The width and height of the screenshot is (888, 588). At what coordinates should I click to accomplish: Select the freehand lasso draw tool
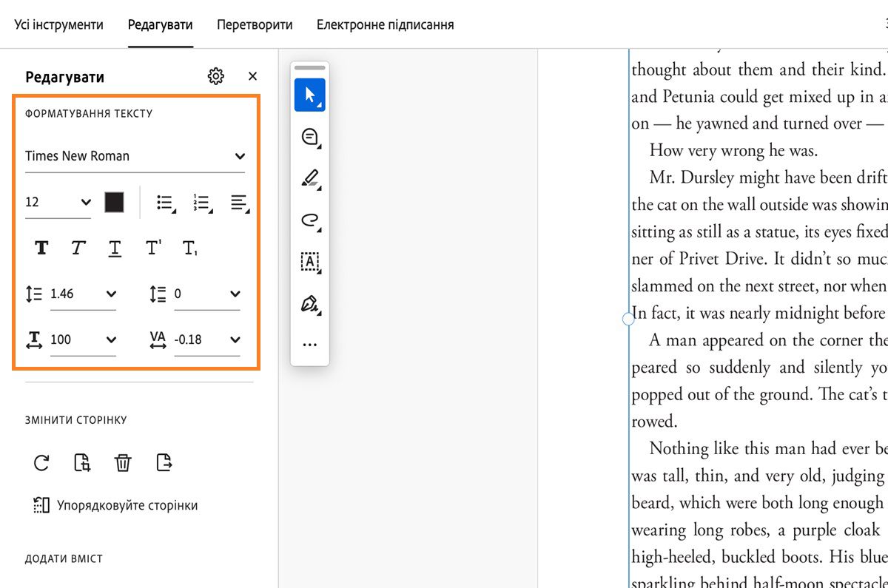tap(310, 220)
